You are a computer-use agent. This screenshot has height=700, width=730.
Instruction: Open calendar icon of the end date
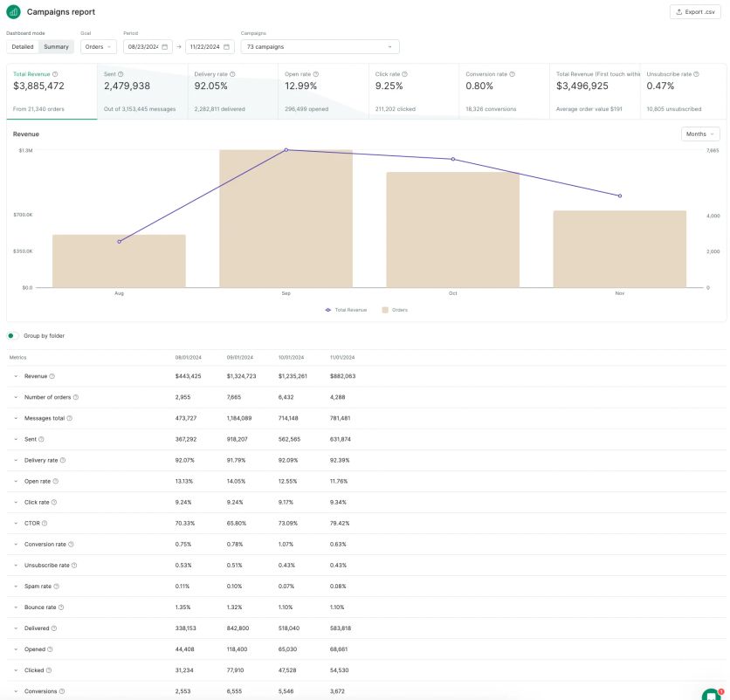click(227, 47)
